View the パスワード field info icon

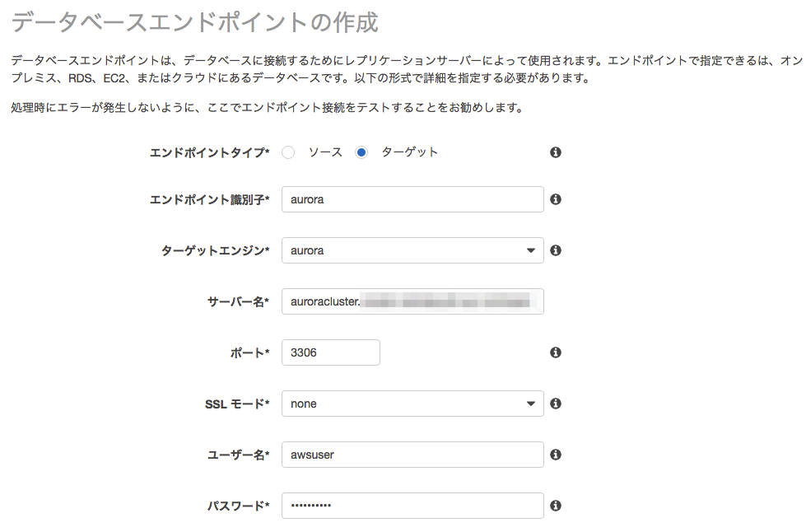pyautogui.click(x=555, y=506)
